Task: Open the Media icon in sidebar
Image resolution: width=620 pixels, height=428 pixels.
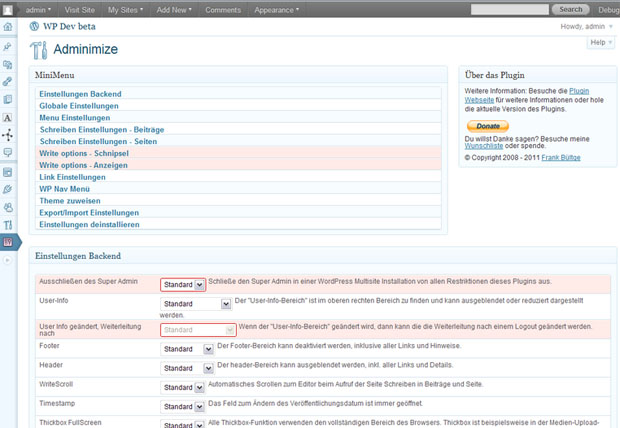Action: click(8, 64)
